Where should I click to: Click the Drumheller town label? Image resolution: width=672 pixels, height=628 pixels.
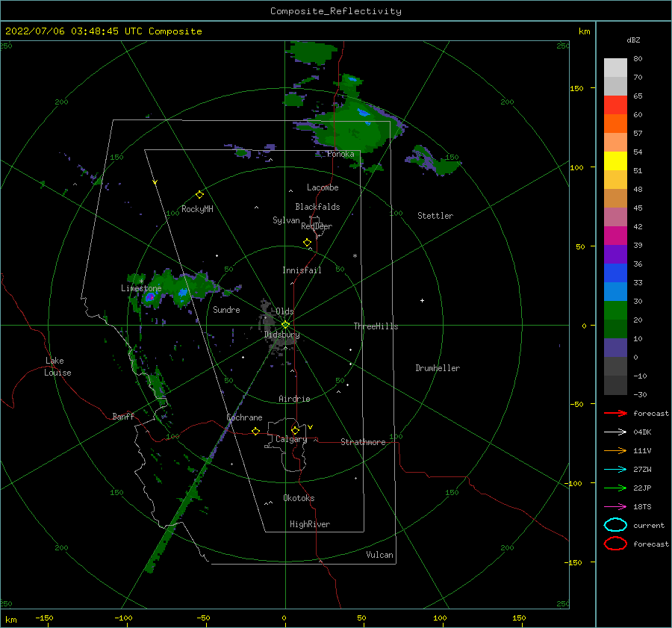pyautogui.click(x=438, y=368)
